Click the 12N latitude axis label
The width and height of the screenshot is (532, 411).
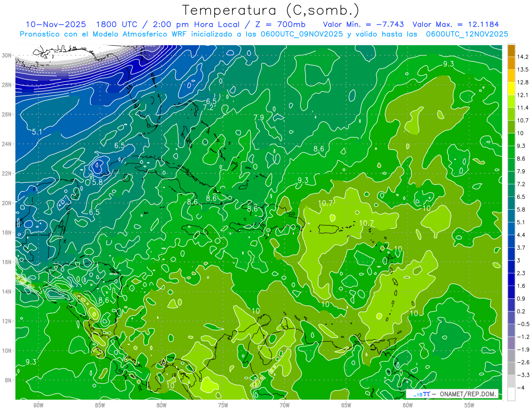pyautogui.click(x=7, y=321)
